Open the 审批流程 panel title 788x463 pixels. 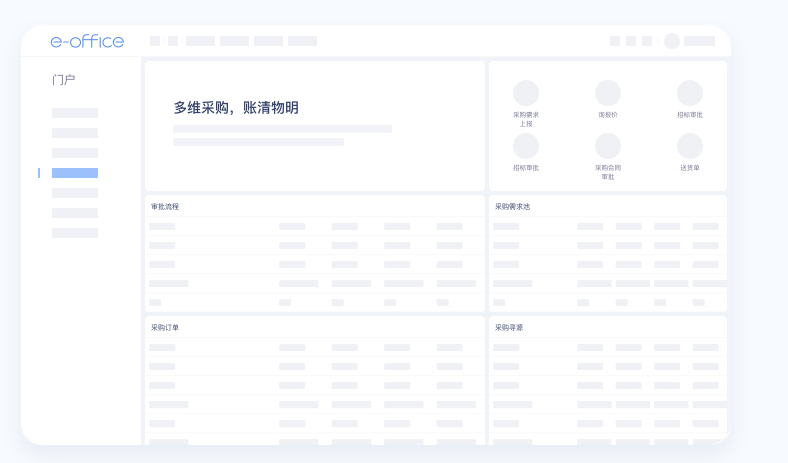click(x=165, y=207)
